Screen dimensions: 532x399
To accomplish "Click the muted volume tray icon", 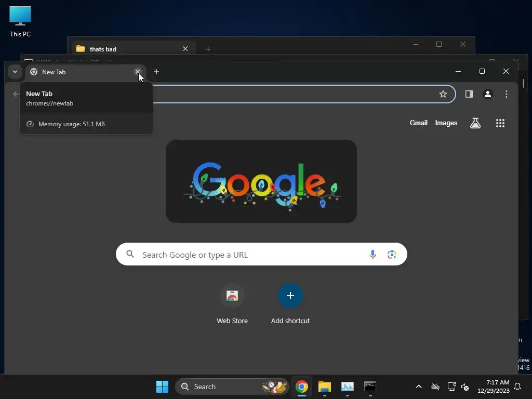I will 465,387.
